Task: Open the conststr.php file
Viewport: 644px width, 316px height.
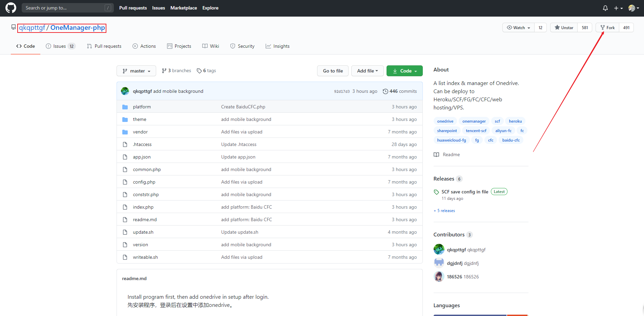Action: point(146,194)
